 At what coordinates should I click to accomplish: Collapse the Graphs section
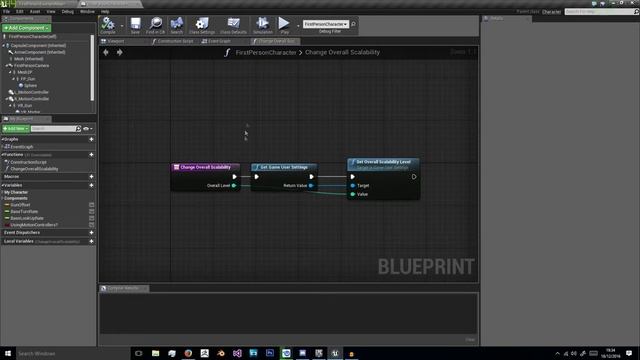click(3, 139)
